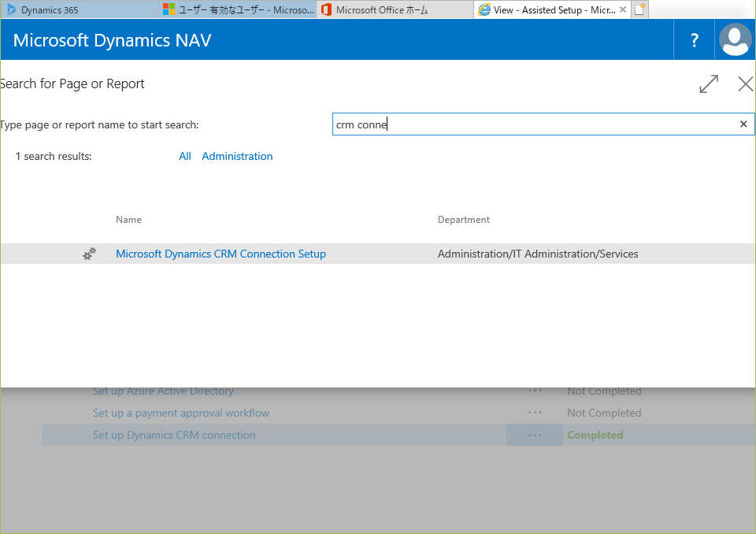Click the Microsoft logo icon on the second browser tab
756x534 pixels.
click(169, 9)
